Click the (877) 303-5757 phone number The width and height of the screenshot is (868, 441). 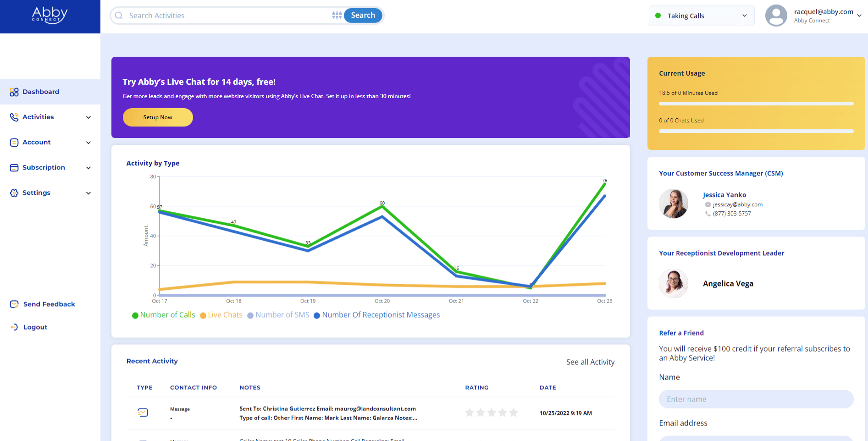[732, 214]
